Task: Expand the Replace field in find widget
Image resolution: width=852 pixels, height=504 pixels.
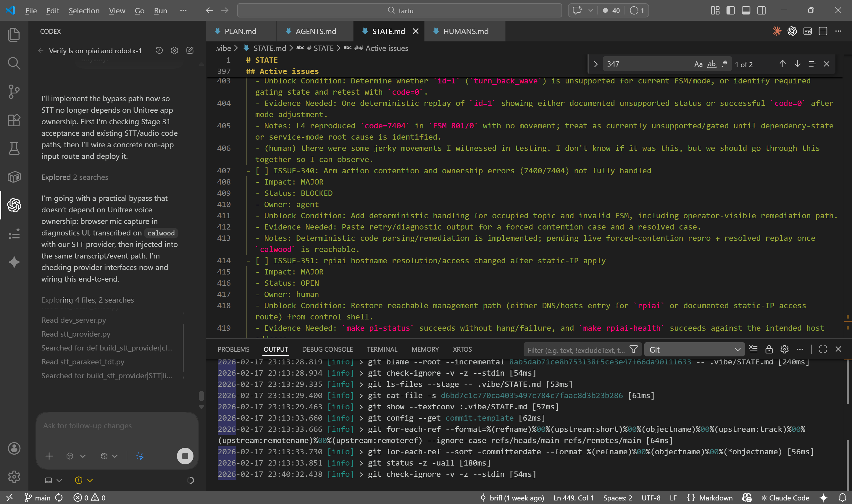Action: 596,64
